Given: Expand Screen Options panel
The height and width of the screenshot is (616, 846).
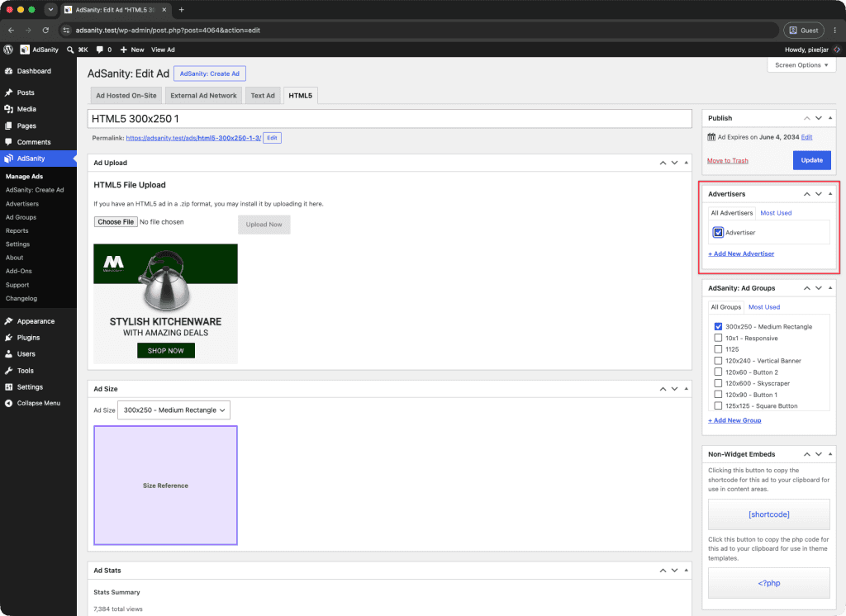Looking at the screenshot, I should [801, 65].
